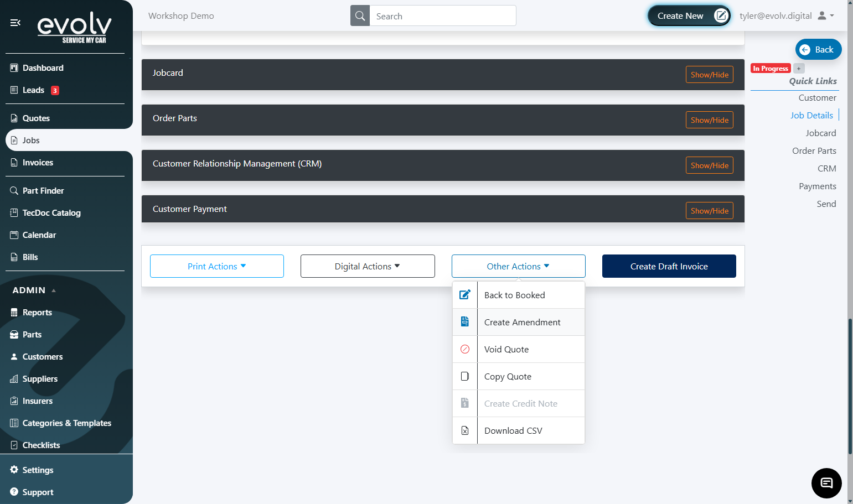This screenshot has height=504, width=853.
Task: Close the Other Actions dropdown
Action: click(x=519, y=266)
